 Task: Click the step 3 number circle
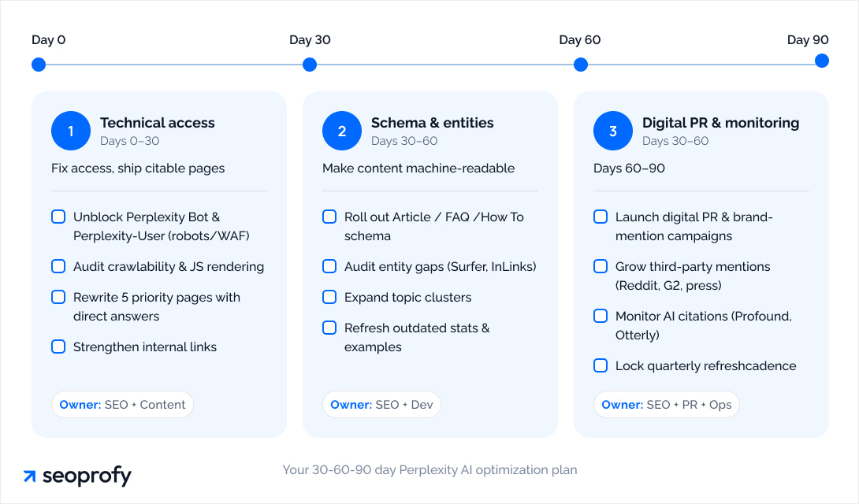pos(613,131)
